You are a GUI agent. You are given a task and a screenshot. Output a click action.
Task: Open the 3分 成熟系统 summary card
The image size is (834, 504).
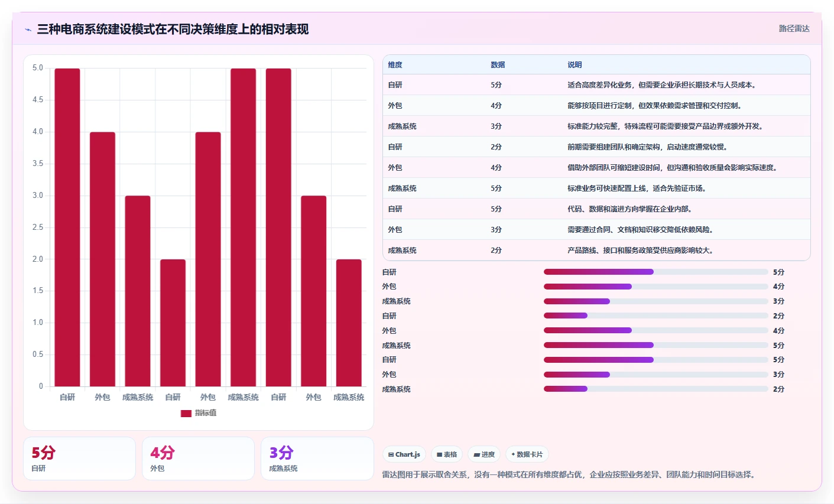pos(317,459)
